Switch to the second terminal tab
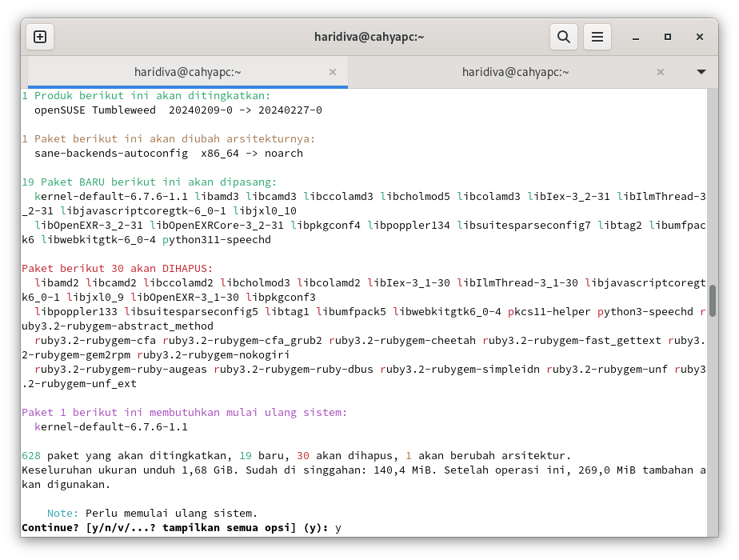Image resolution: width=739 pixels, height=560 pixels. (x=516, y=72)
